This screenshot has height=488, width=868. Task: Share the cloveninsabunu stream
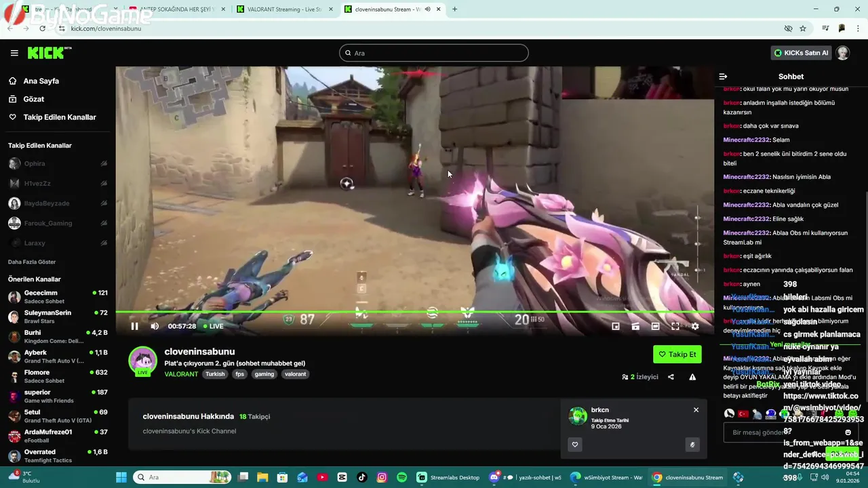coord(671,377)
